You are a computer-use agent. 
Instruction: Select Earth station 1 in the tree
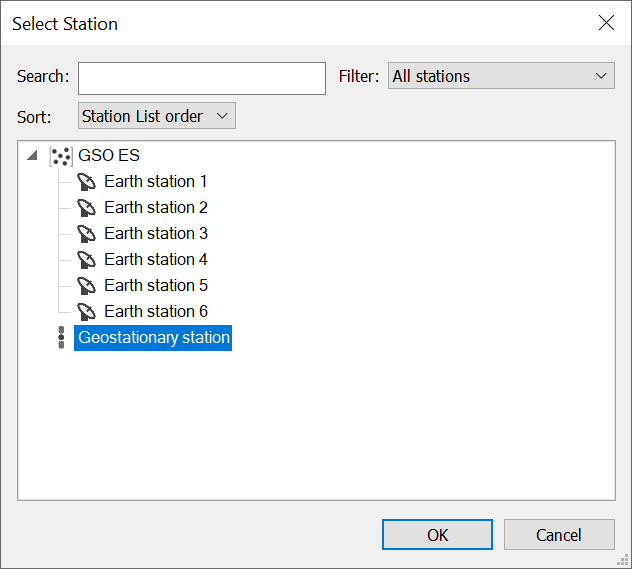[156, 182]
